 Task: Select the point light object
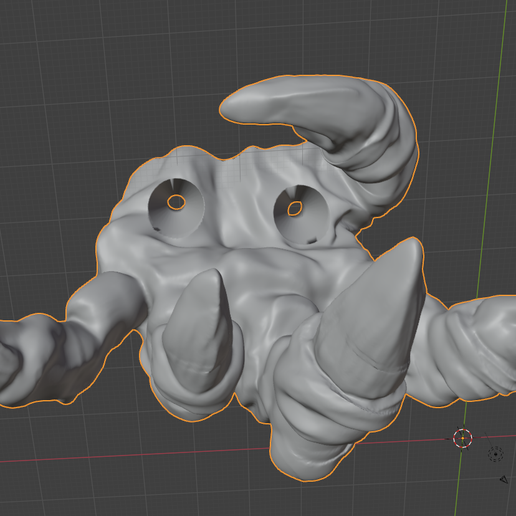(x=496, y=454)
